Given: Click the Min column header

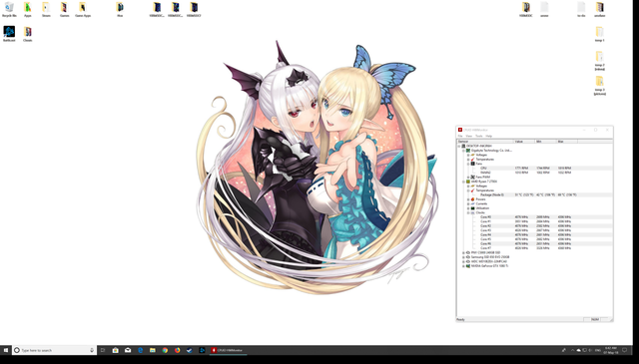Looking at the screenshot, I should click(545, 142).
